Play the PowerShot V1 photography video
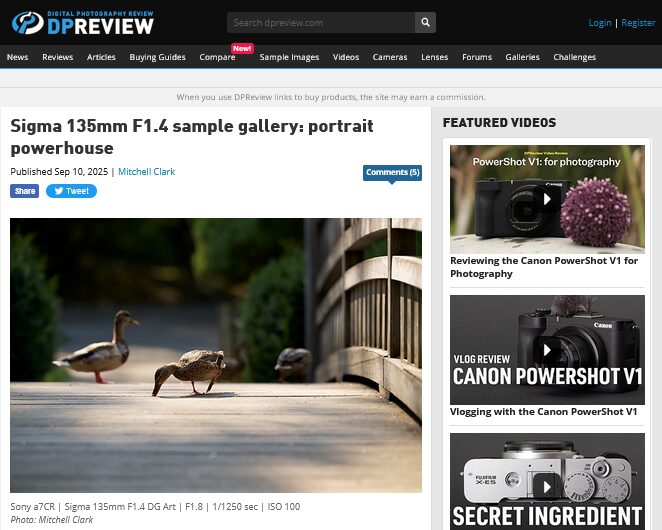 click(547, 198)
